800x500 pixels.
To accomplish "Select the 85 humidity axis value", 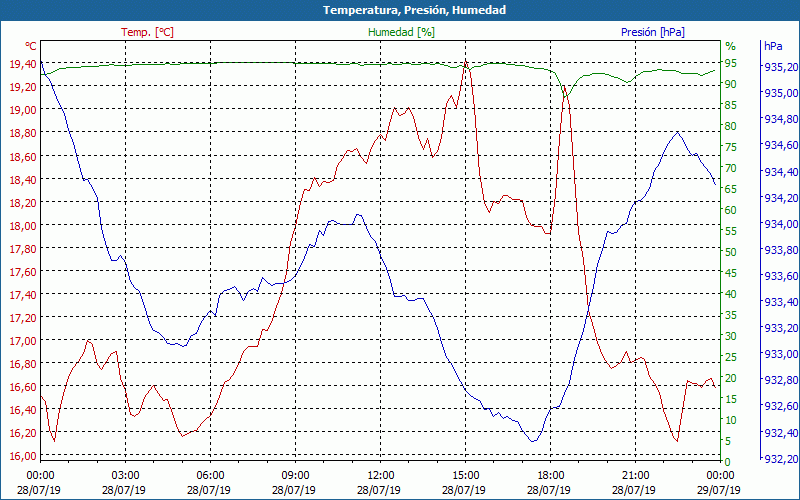I will point(731,105).
